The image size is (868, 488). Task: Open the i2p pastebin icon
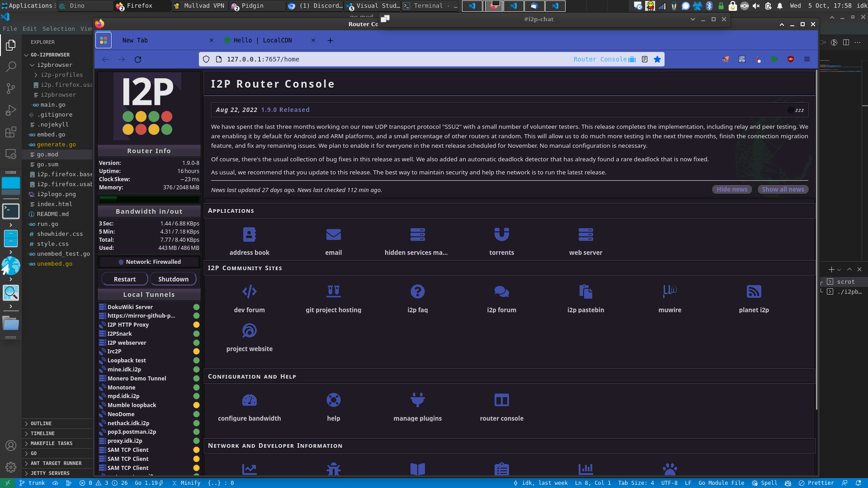(585, 292)
